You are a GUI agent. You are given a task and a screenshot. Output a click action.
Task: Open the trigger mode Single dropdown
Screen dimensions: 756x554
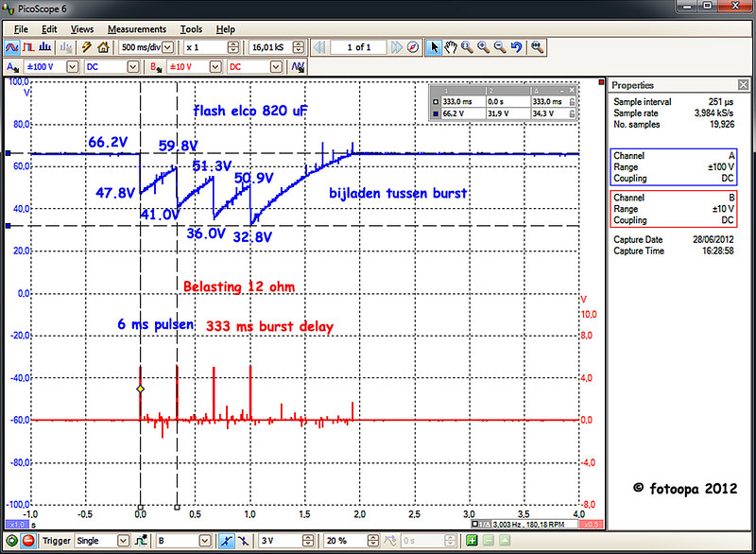coord(124,541)
